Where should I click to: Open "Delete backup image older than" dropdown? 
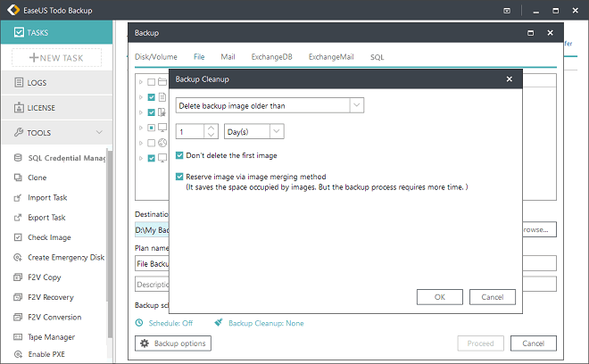(356, 105)
